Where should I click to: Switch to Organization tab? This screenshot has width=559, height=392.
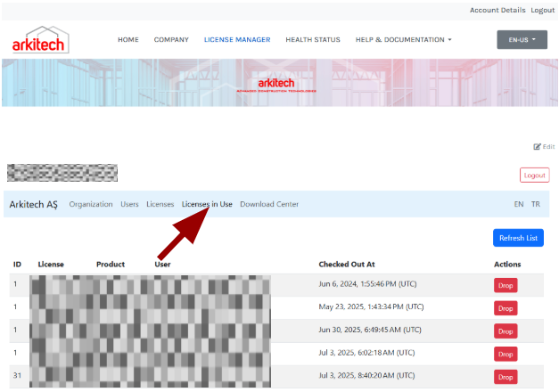click(91, 204)
